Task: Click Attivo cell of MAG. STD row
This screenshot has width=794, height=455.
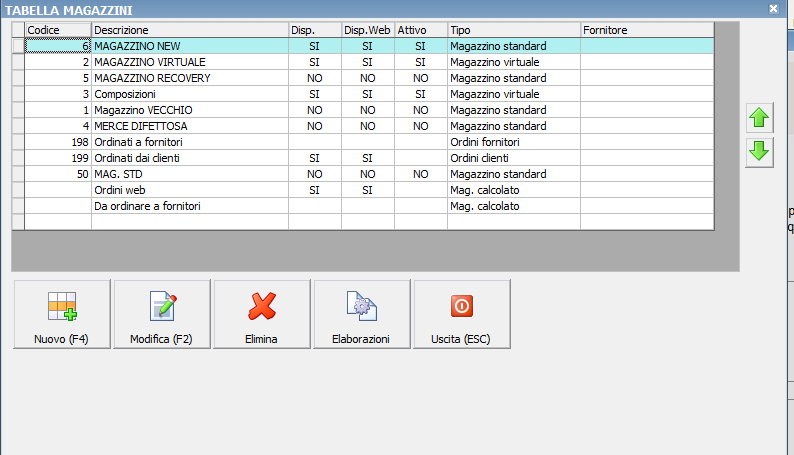Action: 421,174
